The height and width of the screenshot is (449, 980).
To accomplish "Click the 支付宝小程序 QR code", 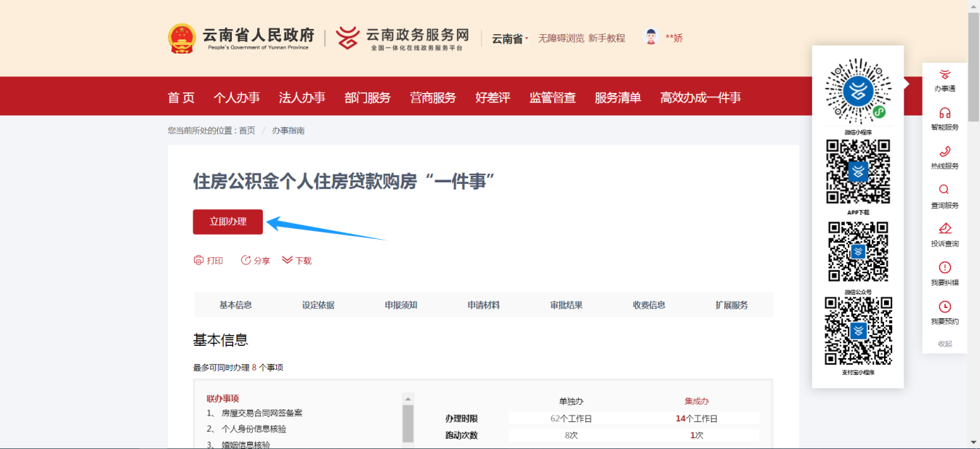I will [x=858, y=331].
